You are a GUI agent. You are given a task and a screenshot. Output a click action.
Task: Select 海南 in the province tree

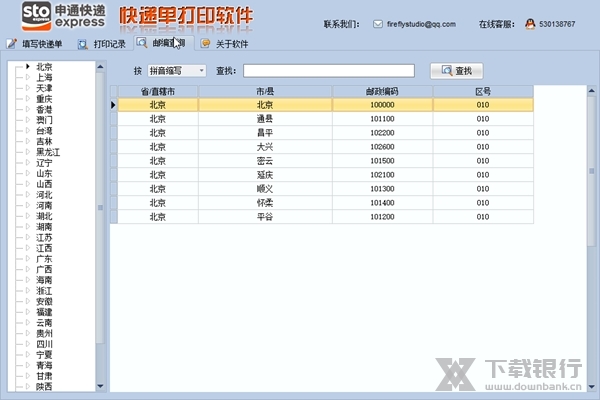pyautogui.click(x=44, y=280)
